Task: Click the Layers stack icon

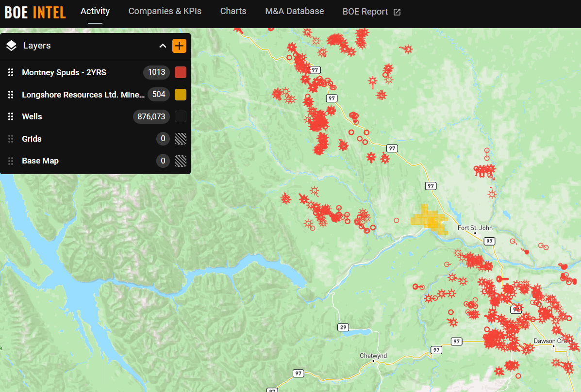Action: click(x=12, y=46)
